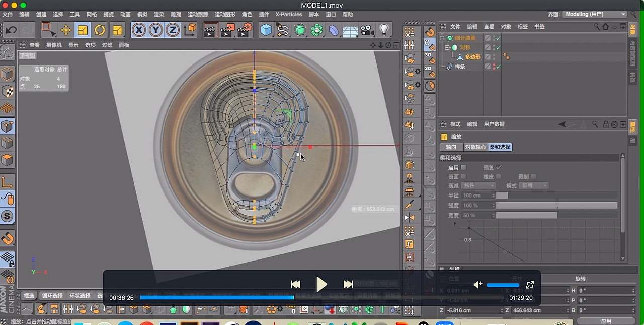Open the 模式 dropdown showing 群组
644x325 pixels.
click(x=534, y=185)
